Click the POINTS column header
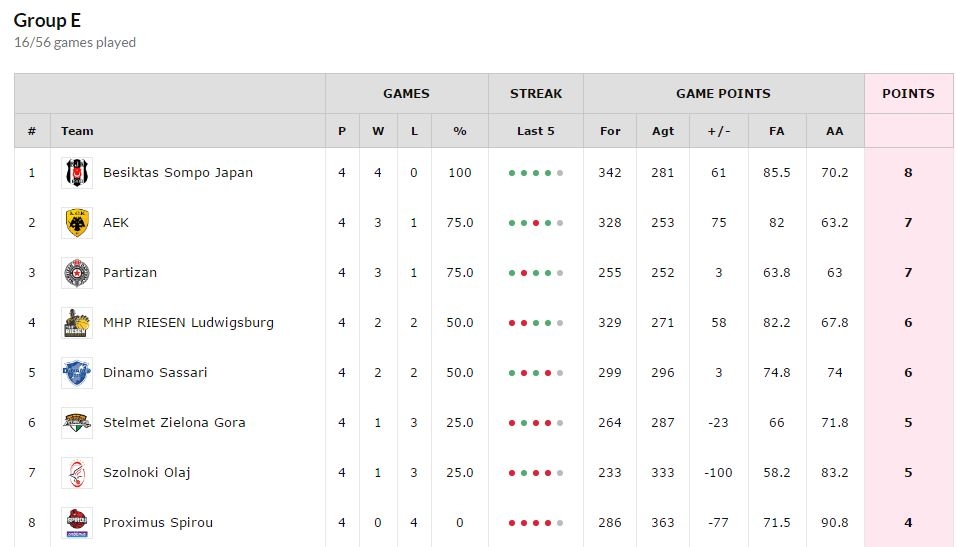Image resolution: width=956 pixels, height=547 pixels. tap(908, 93)
